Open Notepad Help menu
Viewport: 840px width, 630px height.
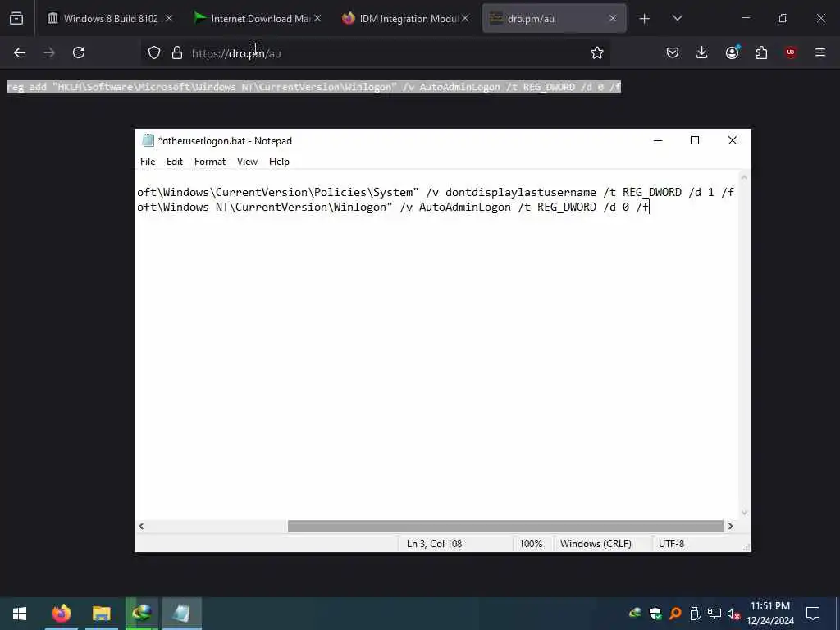[279, 162]
